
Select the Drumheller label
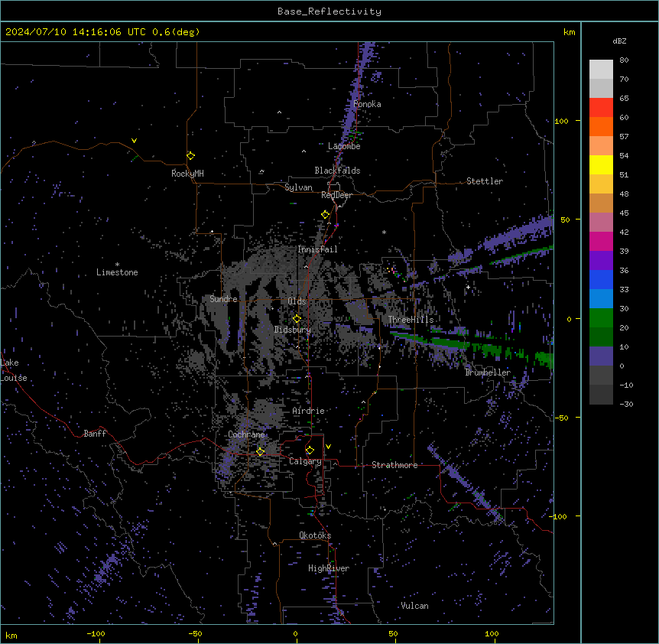click(488, 372)
